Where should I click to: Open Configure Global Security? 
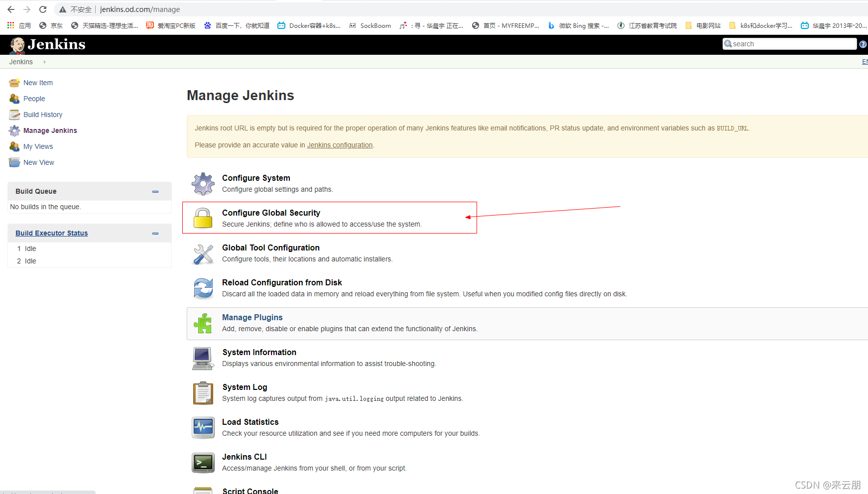(271, 213)
